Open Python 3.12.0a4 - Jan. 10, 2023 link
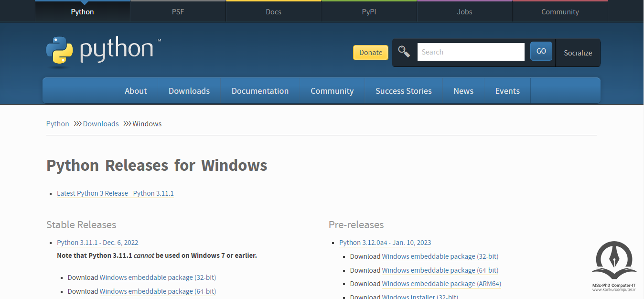 [x=385, y=243]
